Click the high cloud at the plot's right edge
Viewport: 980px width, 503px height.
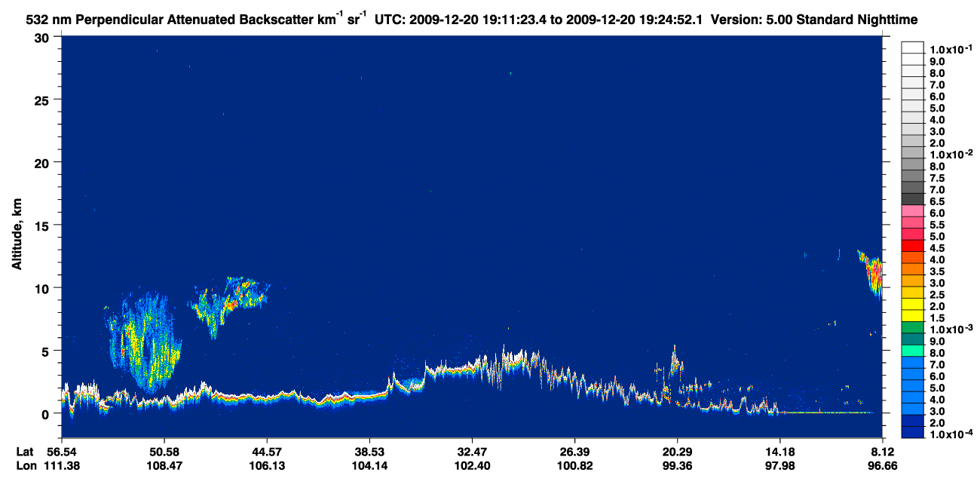(x=871, y=275)
